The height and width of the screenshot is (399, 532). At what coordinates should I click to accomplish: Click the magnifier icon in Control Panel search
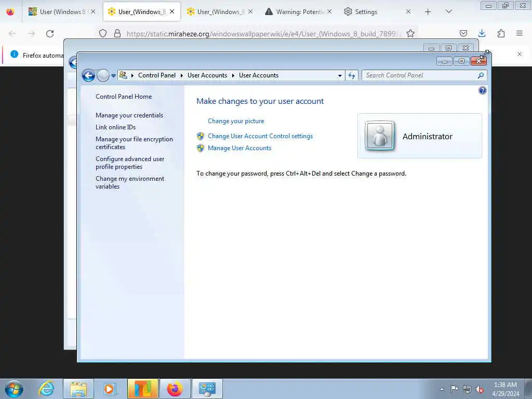point(481,75)
